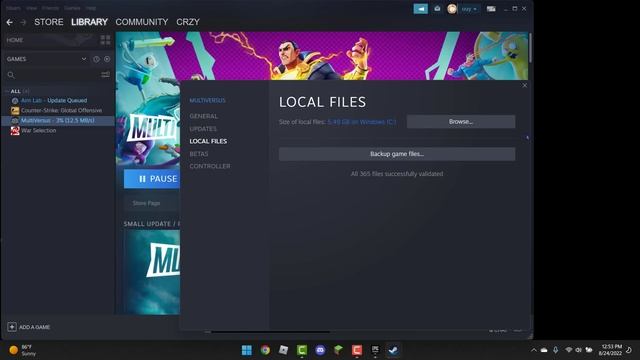Click the Steam taskbar icon

pyautogui.click(x=393, y=350)
